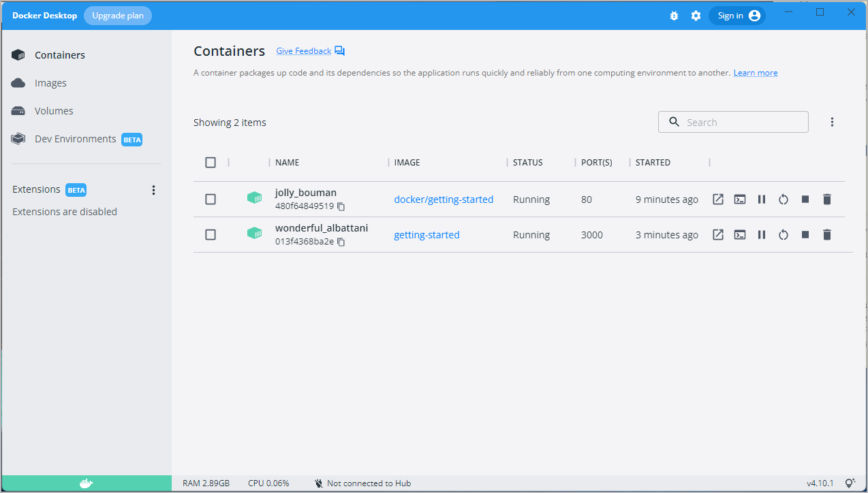
Task: Click the Upgrade plan button
Action: point(118,16)
